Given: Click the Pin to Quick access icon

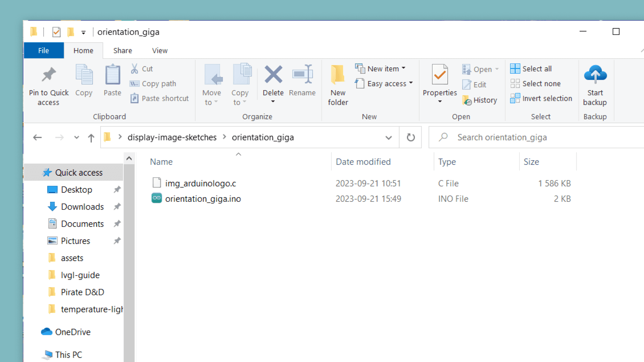Looking at the screenshot, I should tap(49, 75).
